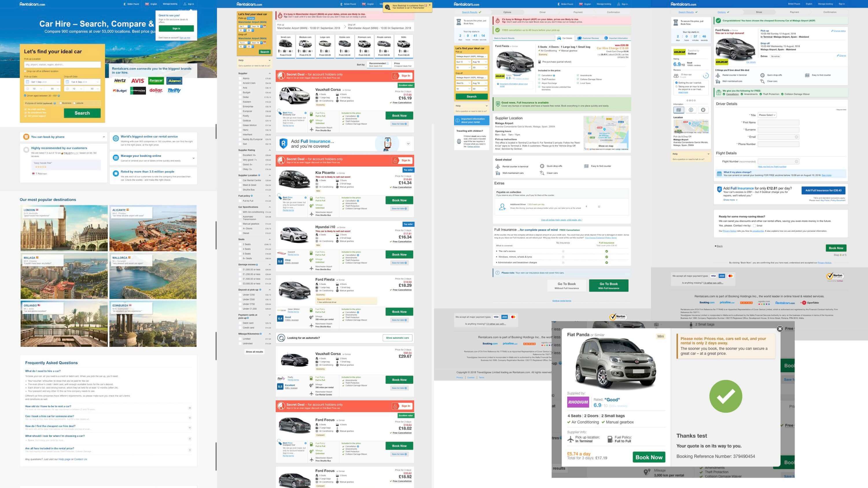
Task: Click the additional driver icon in Extras
Action: (502, 207)
